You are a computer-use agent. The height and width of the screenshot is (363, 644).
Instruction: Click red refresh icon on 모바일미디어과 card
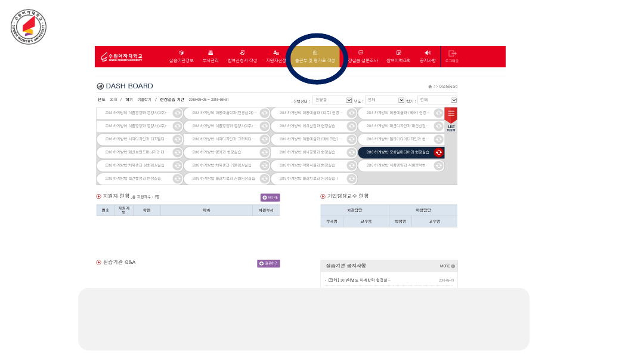pyautogui.click(x=439, y=152)
